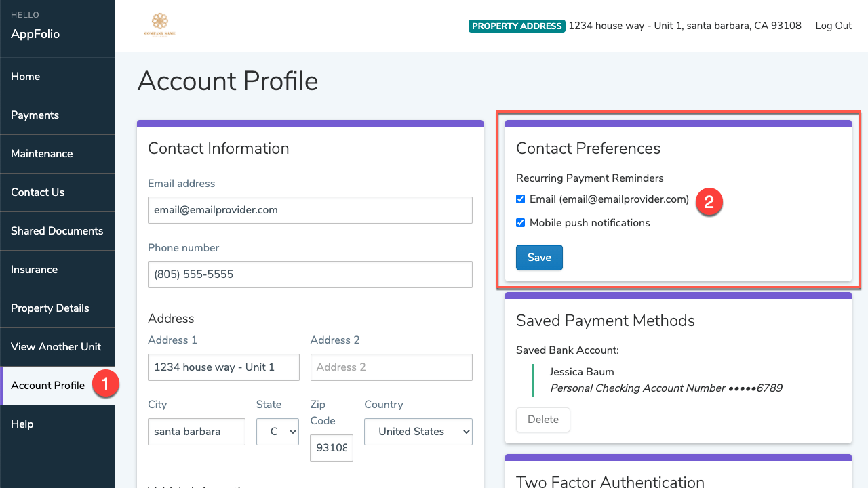Disable Mobile push notifications

(x=520, y=222)
